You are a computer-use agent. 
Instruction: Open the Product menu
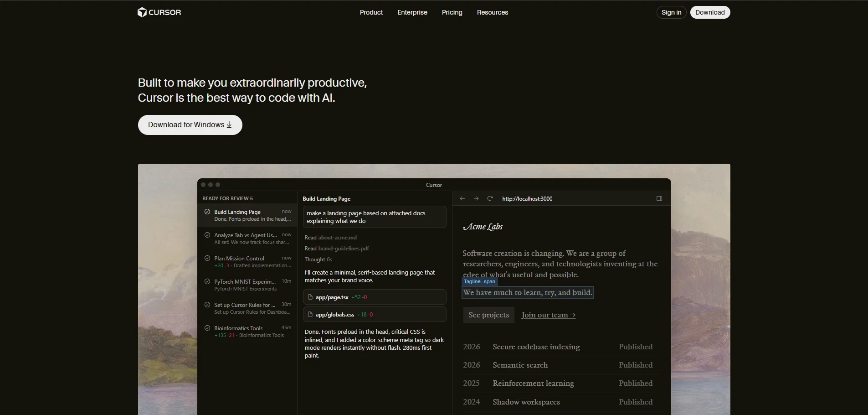(371, 12)
